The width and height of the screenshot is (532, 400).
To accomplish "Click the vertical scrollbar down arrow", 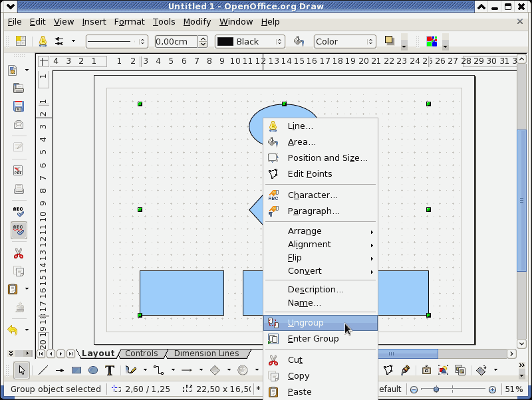I will 521,344.
